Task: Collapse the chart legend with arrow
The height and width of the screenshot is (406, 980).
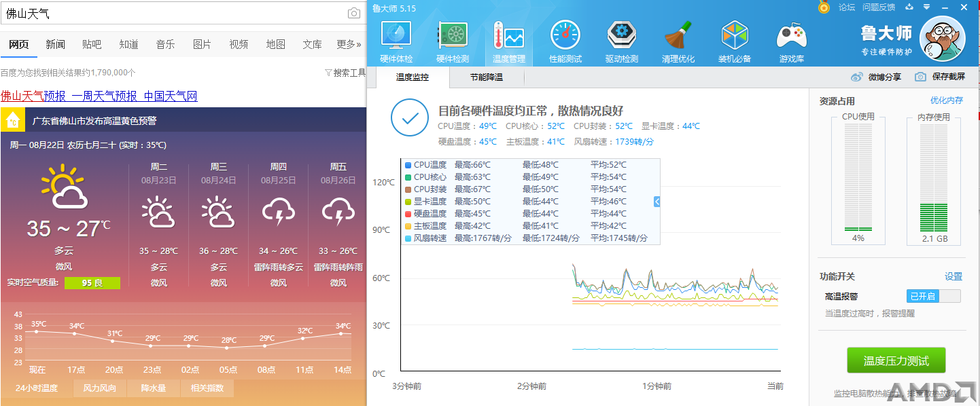Action: [657, 202]
